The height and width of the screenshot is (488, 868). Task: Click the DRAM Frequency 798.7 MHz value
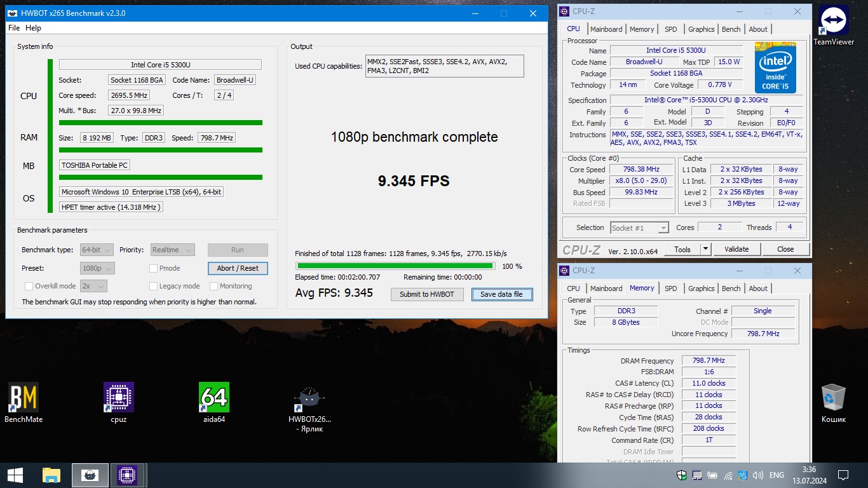click(709, 360)
